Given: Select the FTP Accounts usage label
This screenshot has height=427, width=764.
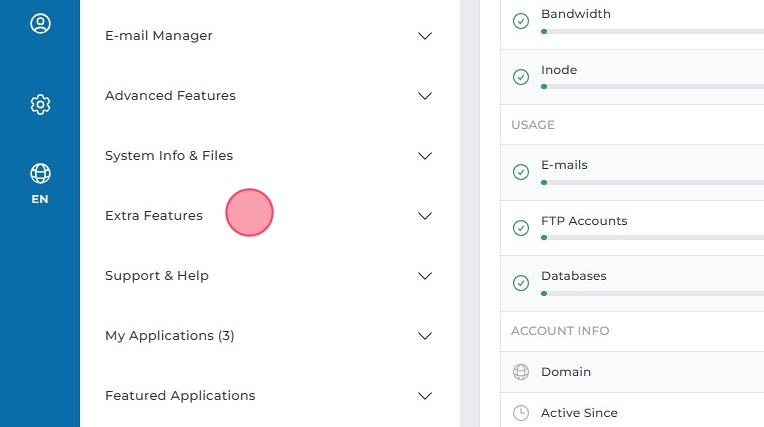Looking at the screenshot, I should pyautogui.click(x=584, y=221).
